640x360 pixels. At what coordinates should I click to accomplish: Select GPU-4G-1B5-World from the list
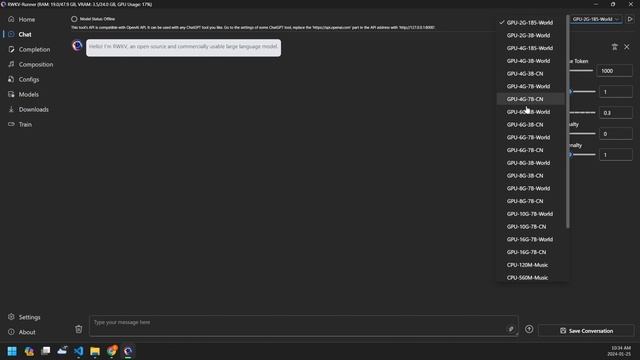[x=530, y=48]
